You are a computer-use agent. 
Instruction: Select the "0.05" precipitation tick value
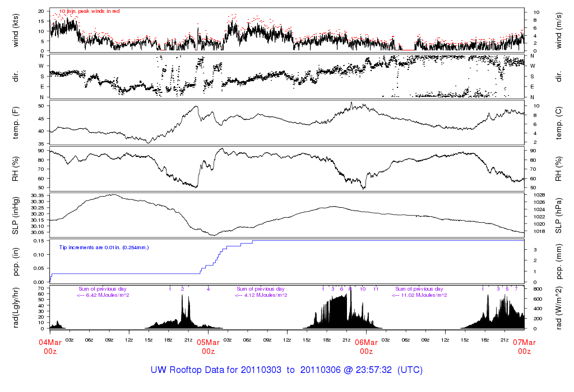[39, 268]
